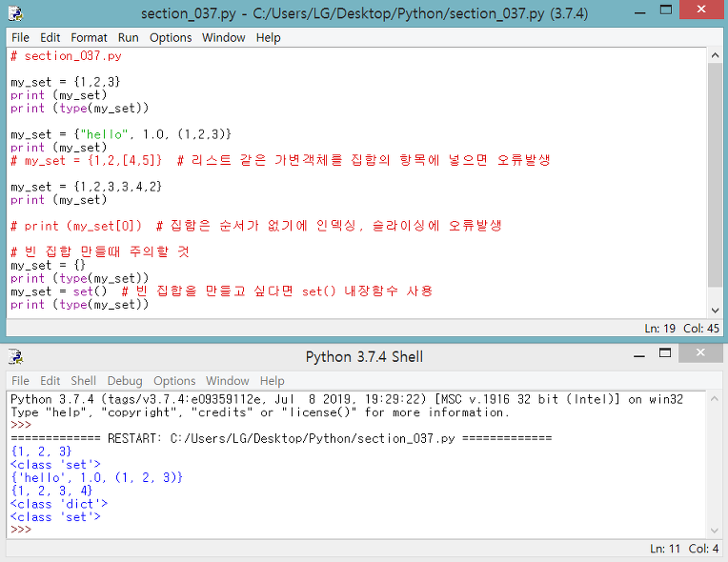The width and height of the screenshot is (728, 562).
Task: Click the "hello" string in the code
Action: click(x=104, y=134)
